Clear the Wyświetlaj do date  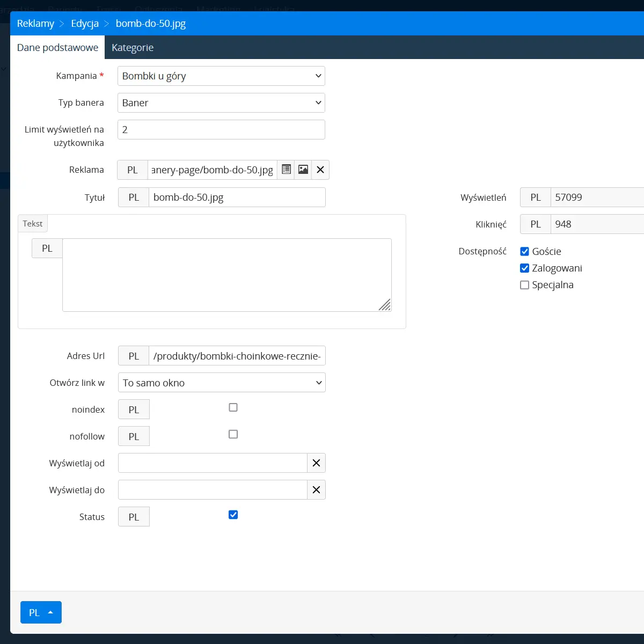click(x=316, y=490)
